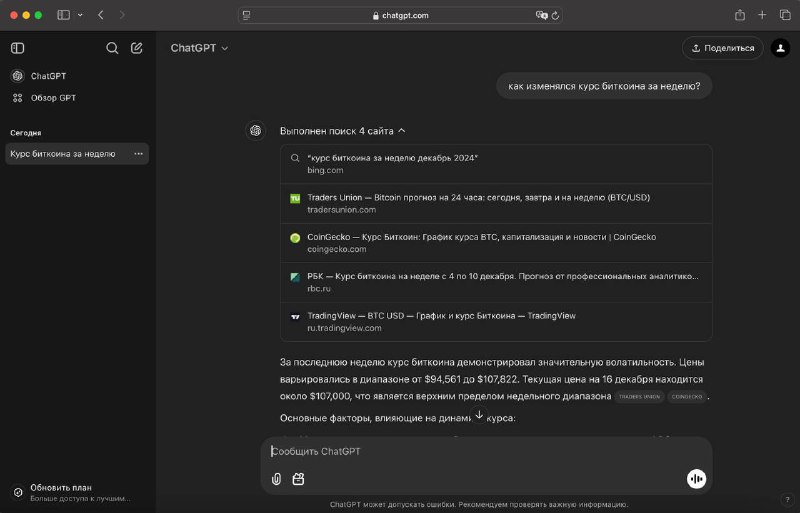Open the tools toolbox icon in composer
Image resolution: width=800 pixels, height=513 pixels.
(x=298, y=479)
